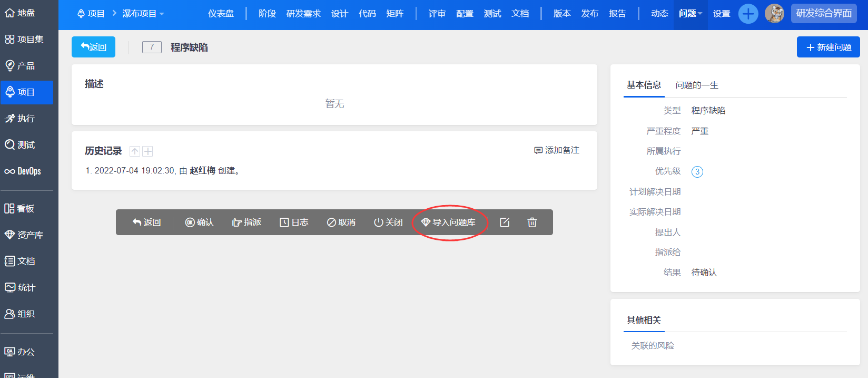
Task: Click 确认 in the action bar
Action: pyautogui.click(x=200, y=222)
